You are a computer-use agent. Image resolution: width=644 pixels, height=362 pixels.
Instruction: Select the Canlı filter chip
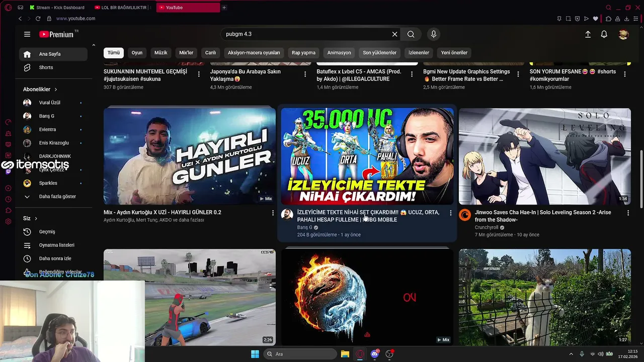[210, 53]
